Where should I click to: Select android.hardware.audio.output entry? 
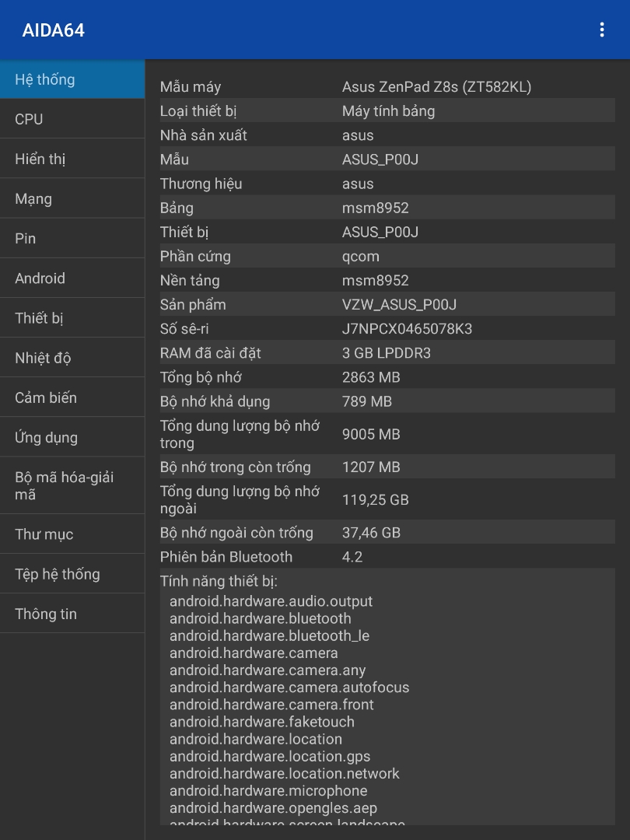[271, 601]
